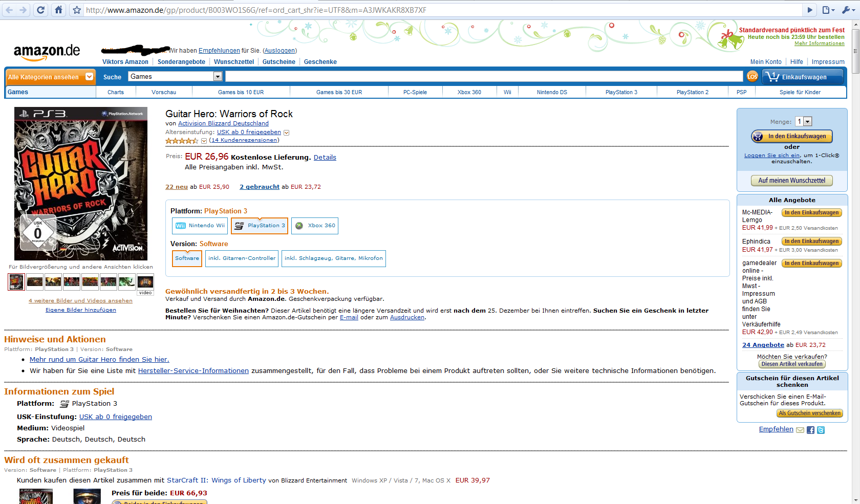This screenshot has width=860, height=504.
Task: Click the main In den Einkaufswagen button
Action: click(x=791, y=136)
